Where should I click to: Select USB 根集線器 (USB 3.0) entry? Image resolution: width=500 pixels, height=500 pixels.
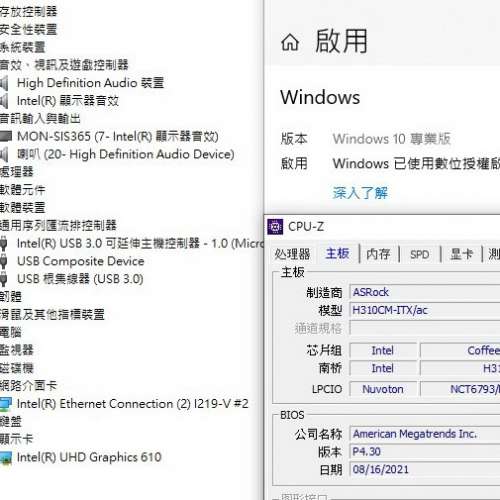click(80, 279)
